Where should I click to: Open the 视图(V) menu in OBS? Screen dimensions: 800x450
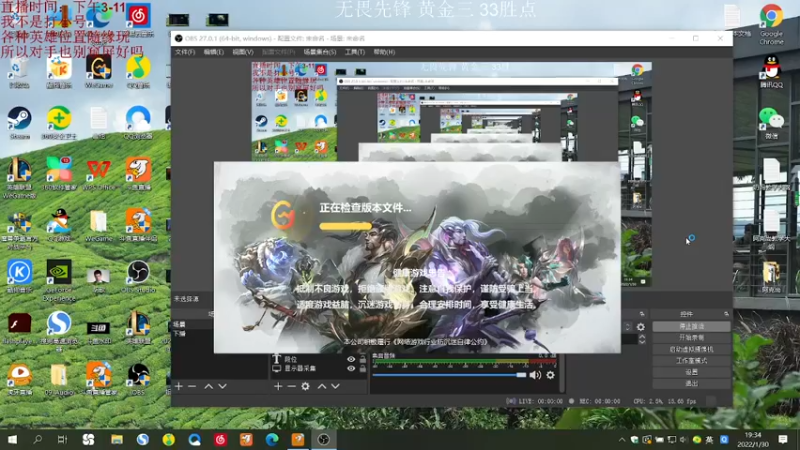click(x=242, y=52)
